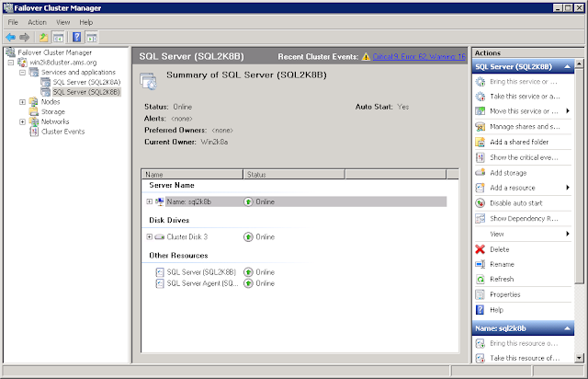Viewport: 588px width, 379px height.
Task: Select Bring this service online action
Action: [523, 82]
